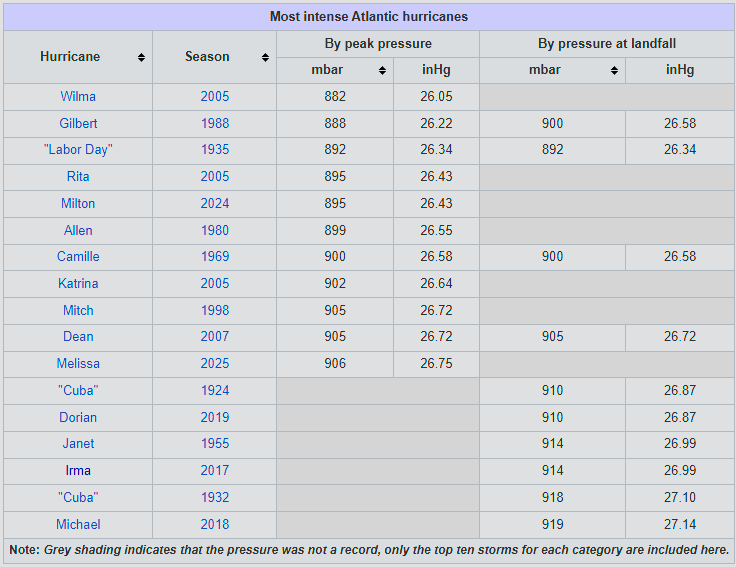The height and width of the screenshot is (567, 736).
Task: Open the Wilma hurricane link
Action: (x=78, y=97)
